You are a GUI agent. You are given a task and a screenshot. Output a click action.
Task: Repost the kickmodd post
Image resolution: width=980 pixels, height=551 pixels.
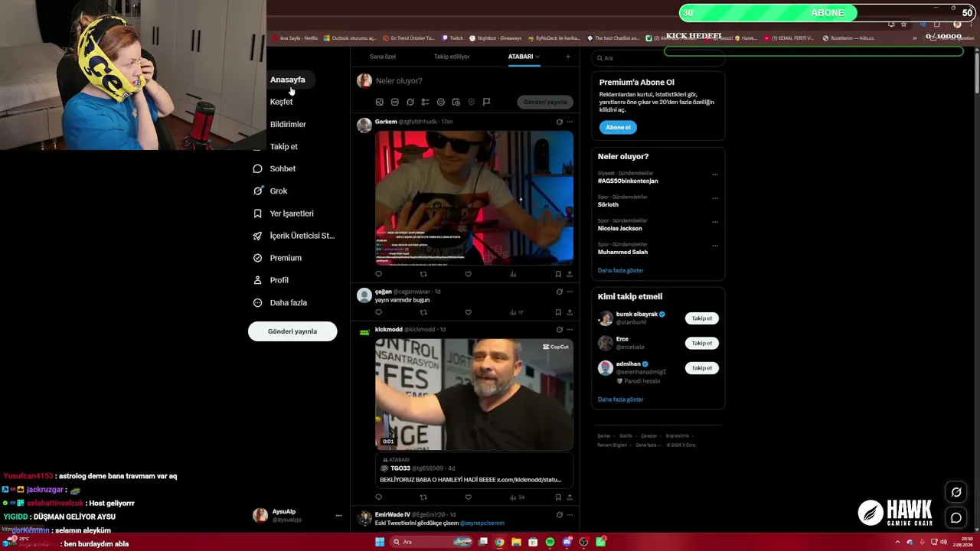pyautogui.click(x=423, y=497)
